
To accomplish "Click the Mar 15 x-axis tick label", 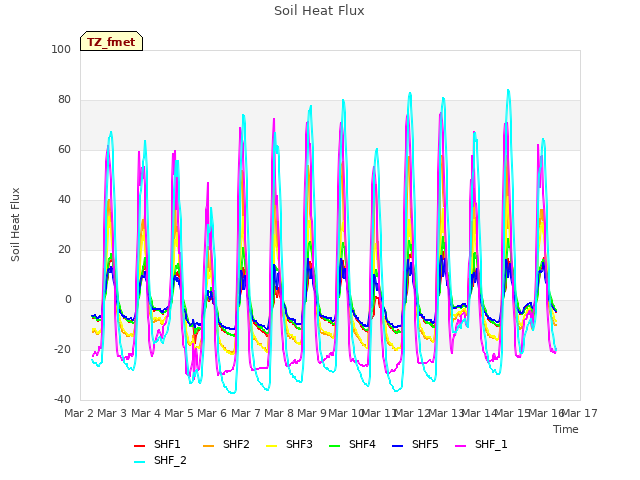I will point(512,413).
